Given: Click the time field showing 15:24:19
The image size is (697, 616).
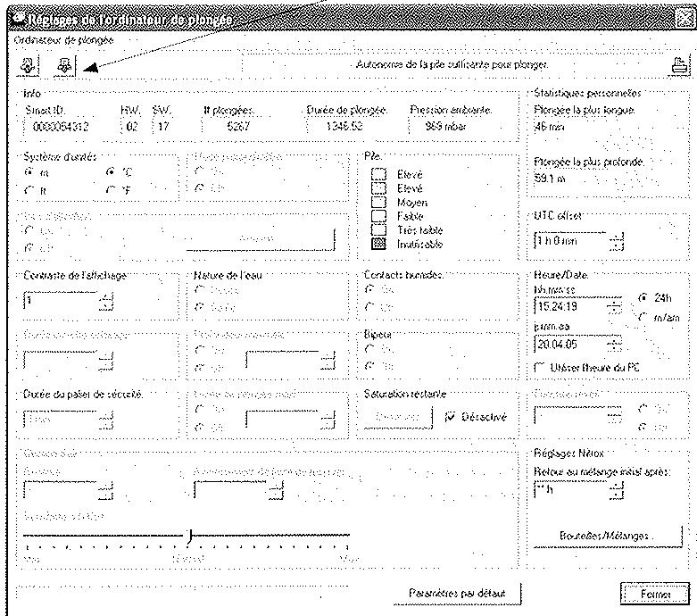Looking at the screenshot, I should tap(570, 306).
